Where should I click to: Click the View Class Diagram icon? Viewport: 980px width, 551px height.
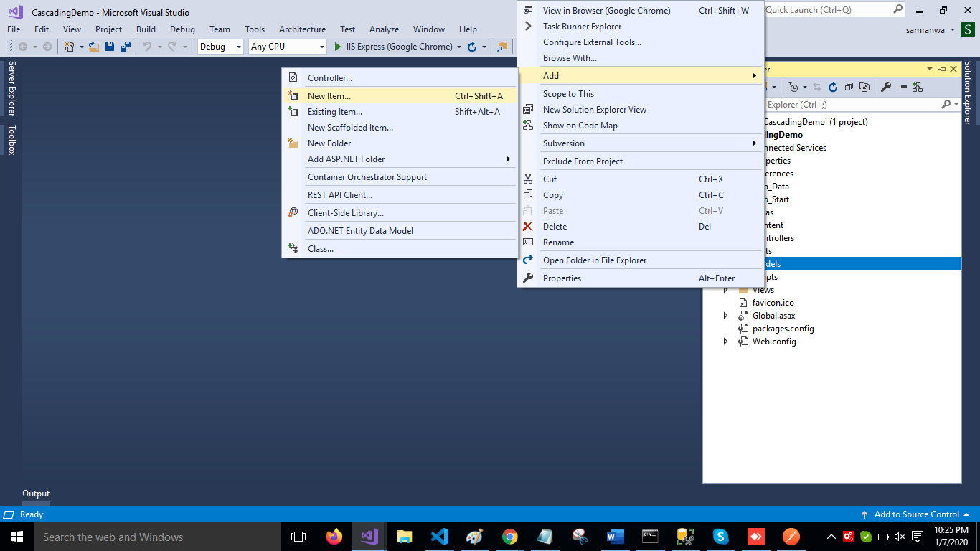click(918, 87)
